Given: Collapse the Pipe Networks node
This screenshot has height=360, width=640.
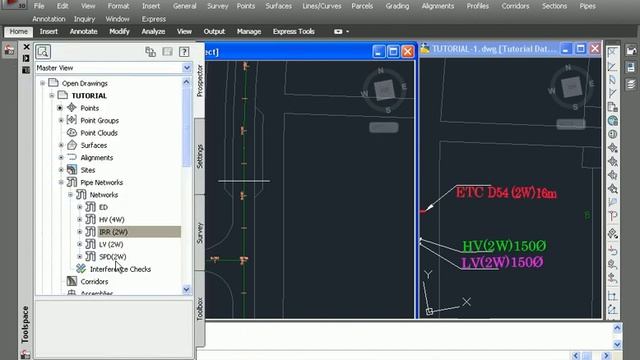Looking at the screenshot, I should 61,182.
